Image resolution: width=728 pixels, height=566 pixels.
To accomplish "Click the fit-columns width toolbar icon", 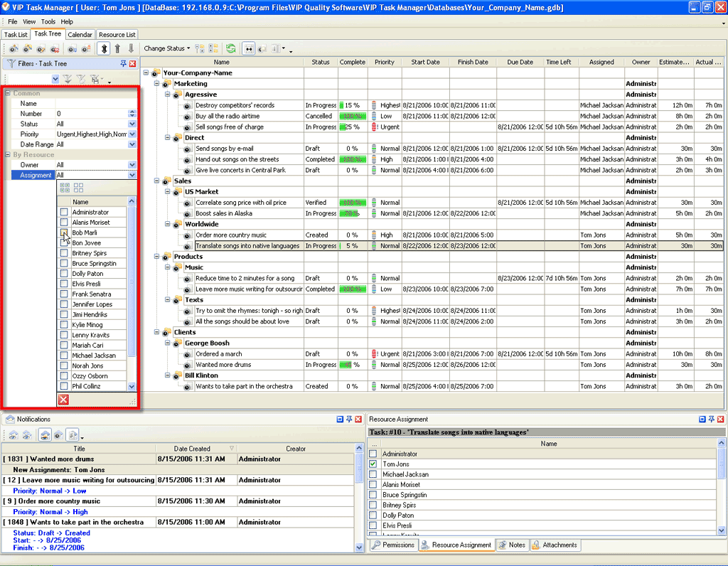I will click(x=249, y=48).
